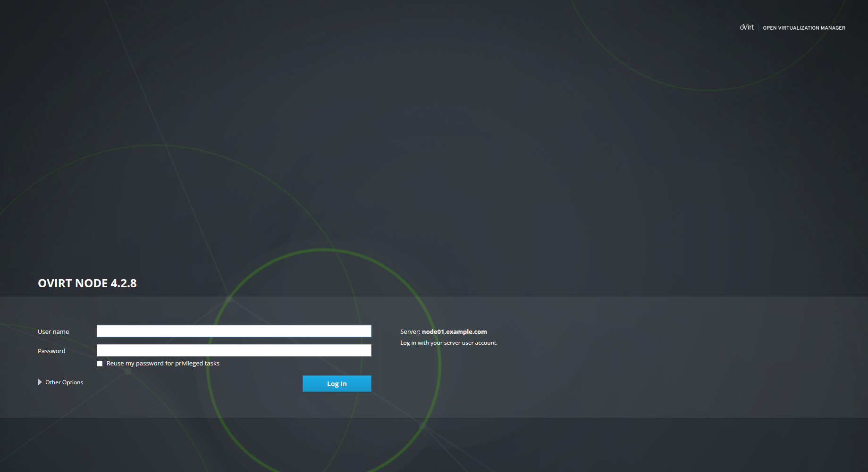868x472 pixels.
Task: Click the OVIRT NODE 4.2.8 heading
Action: (87, 283)
